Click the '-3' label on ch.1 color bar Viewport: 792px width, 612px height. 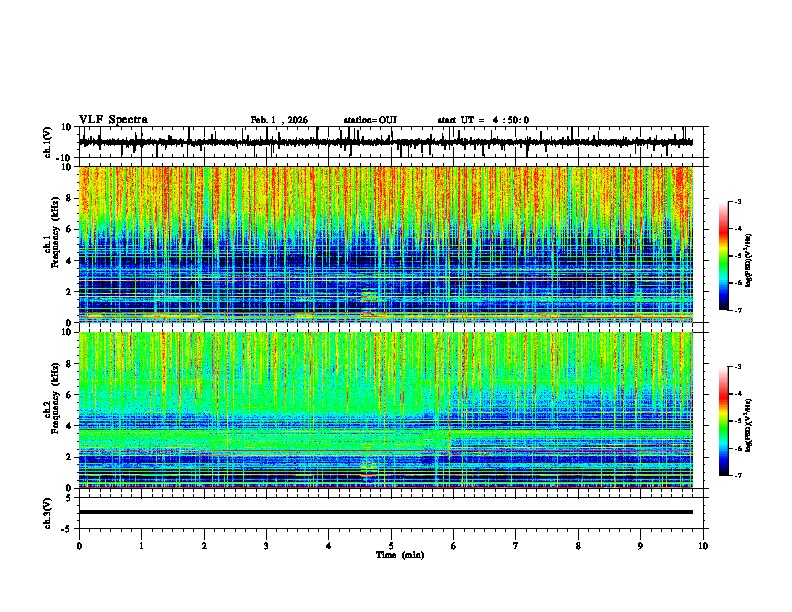pos(737,201)
